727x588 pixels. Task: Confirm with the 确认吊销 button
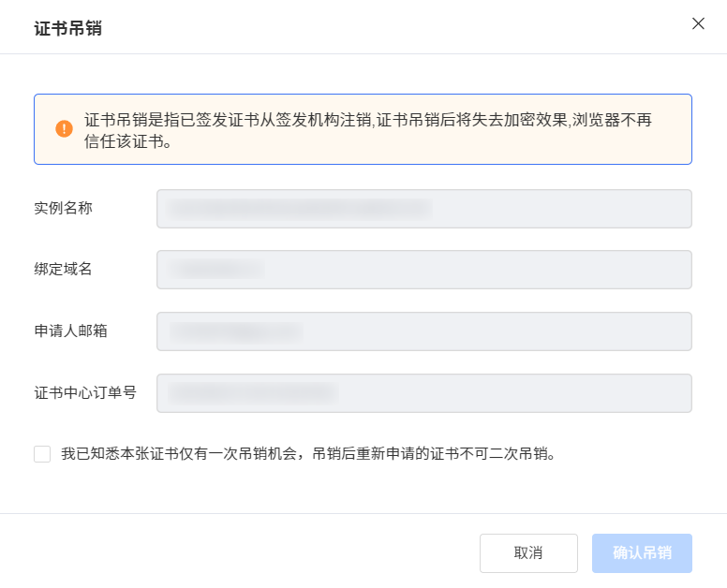(x=642, y=552)
